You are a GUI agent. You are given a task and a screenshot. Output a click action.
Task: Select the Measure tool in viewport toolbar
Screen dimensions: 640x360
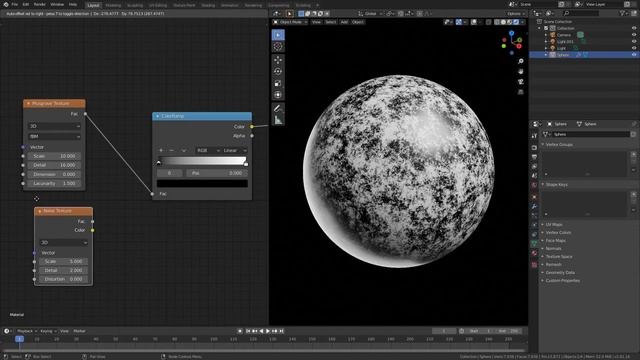click(x=278, y=120)
